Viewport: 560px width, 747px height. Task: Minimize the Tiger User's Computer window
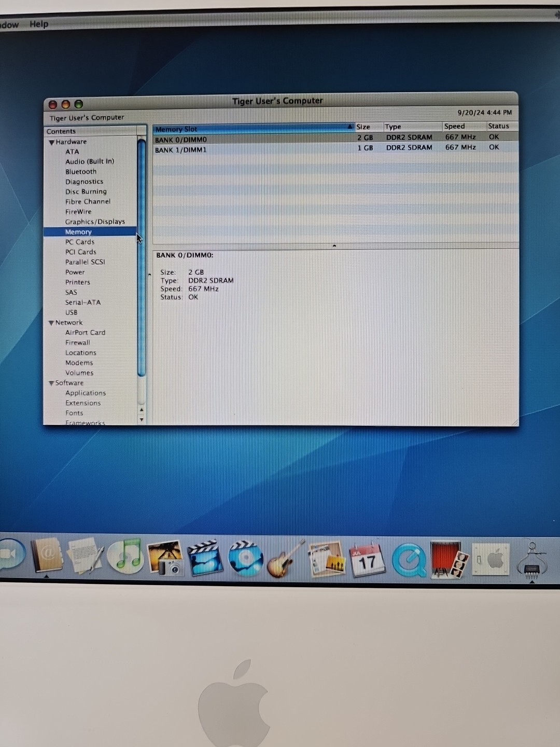tap(66, 104)
